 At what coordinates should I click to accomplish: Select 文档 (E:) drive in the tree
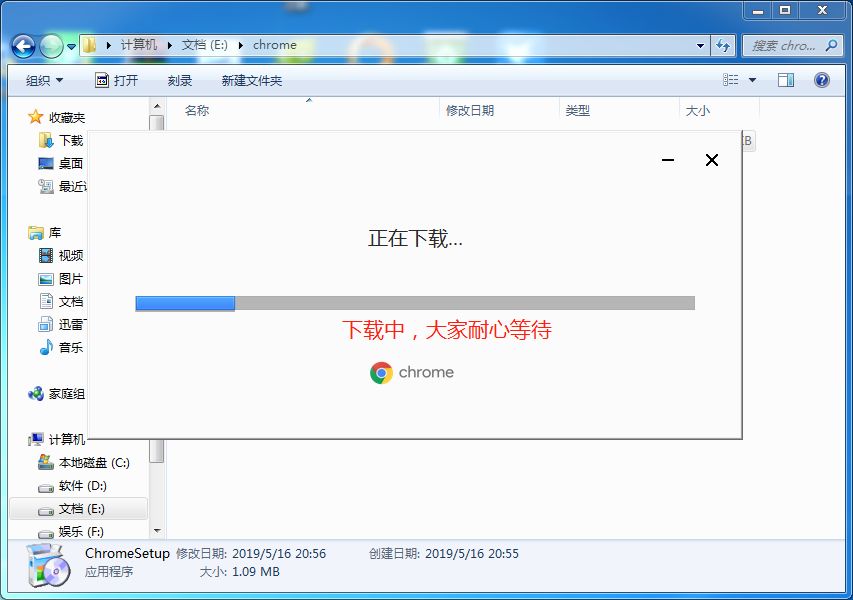[82, 509]
